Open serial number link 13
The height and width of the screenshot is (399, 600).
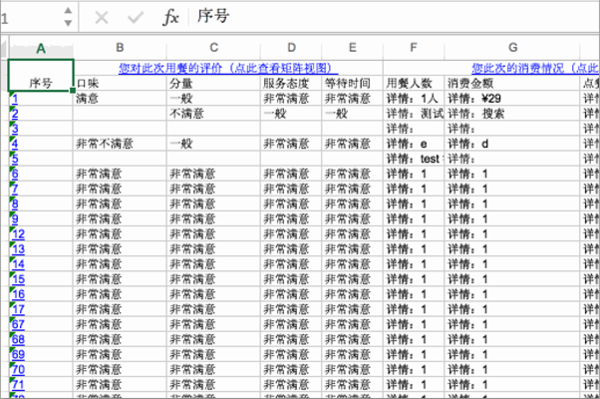[x=18, y=249]
